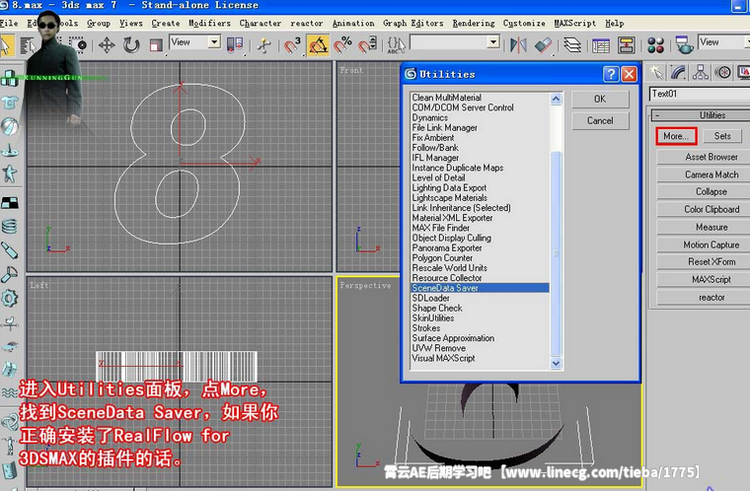Click the Mirror tool icon
750x491 pixels.
pyautogui.click(x=518, y=45)
